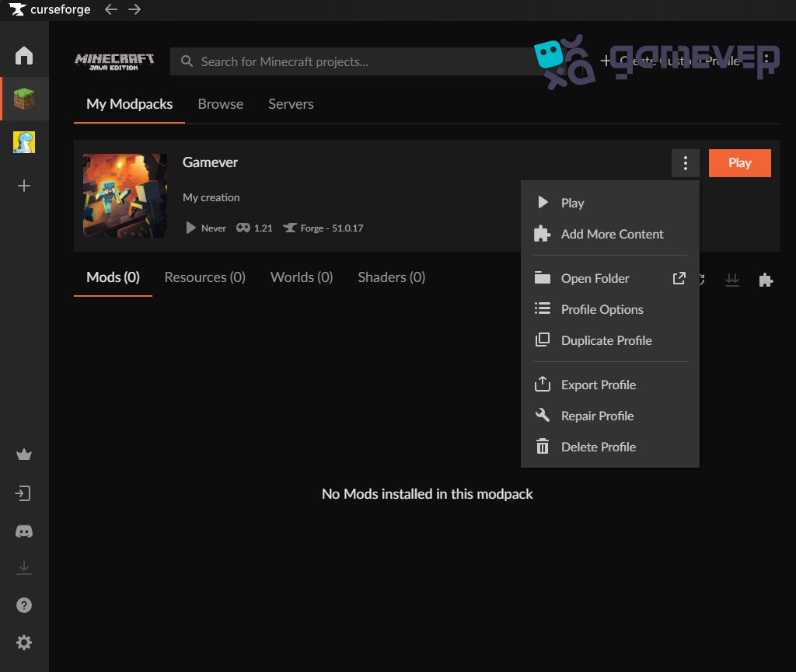This screenshot has width=796, height=672.
Task: Select the Minecraft grass block game icon
Action: coord(24,99)
